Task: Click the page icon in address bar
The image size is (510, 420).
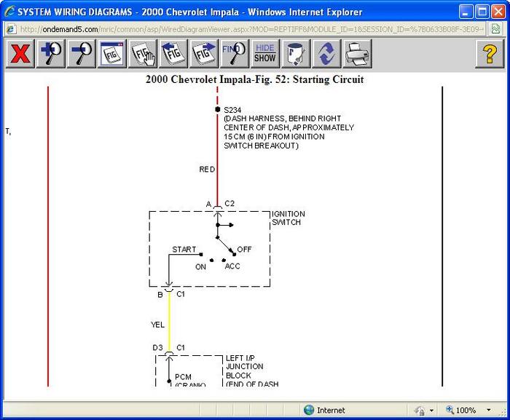Action: point(11,29)
